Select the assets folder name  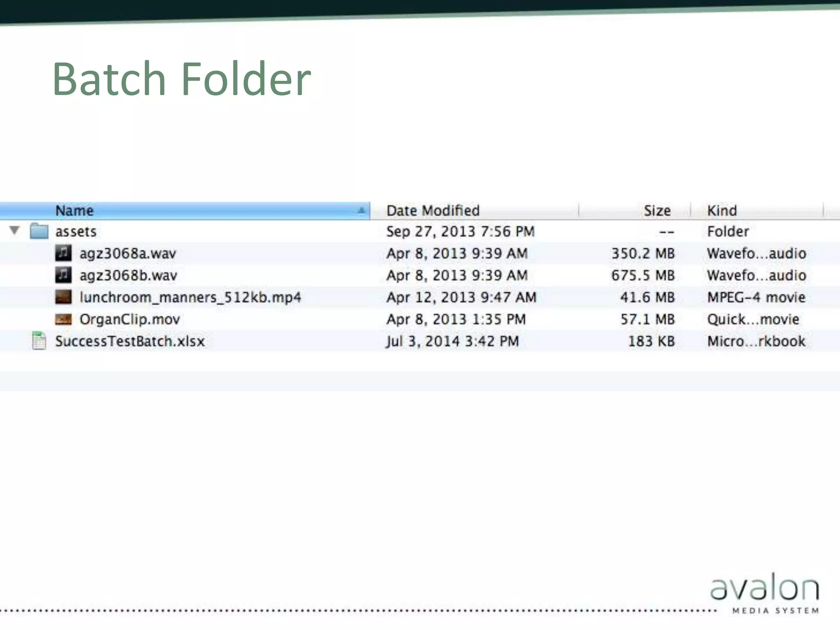[x=76, y=232]
